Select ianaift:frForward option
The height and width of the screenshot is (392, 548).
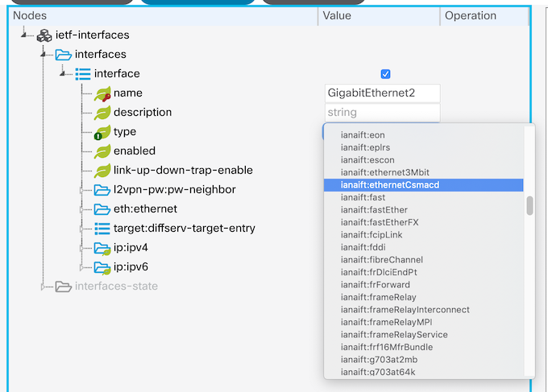(x=423, y=285)
